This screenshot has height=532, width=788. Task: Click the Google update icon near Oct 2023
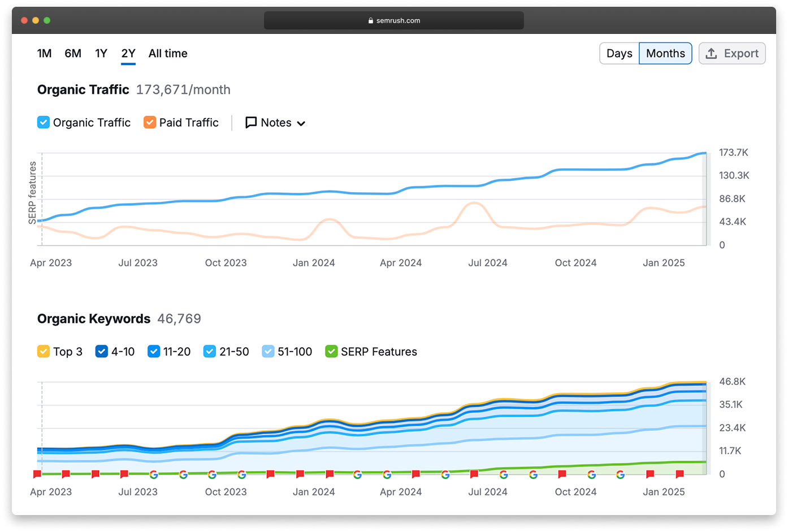pos(212,474)
